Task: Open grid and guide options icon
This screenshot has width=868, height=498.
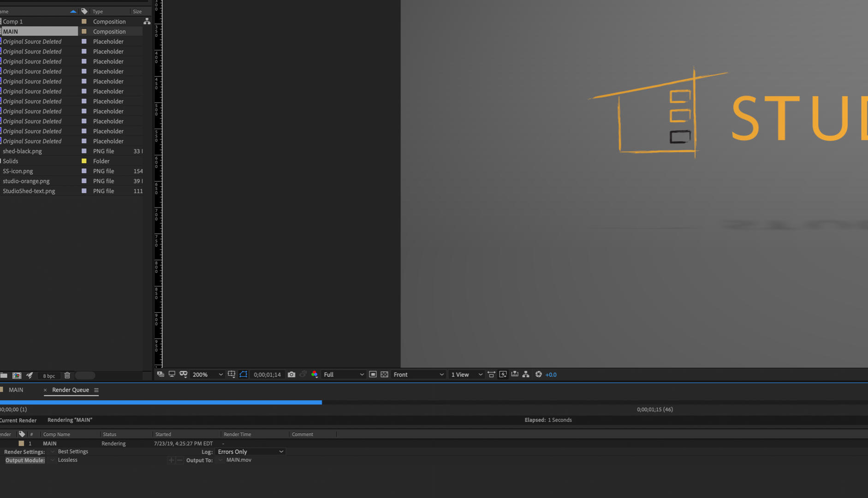Action: click(x=232, y=374)
